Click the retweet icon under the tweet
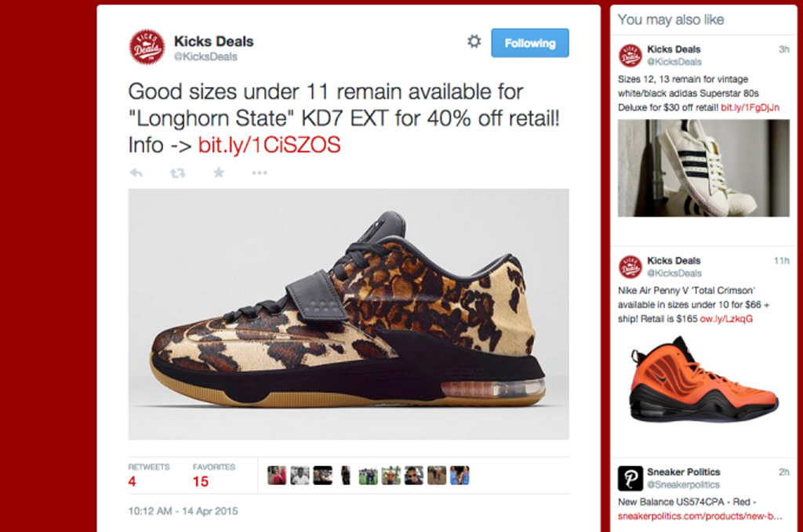Image resolution: width=803 pixels, height=532 pixels. point(178,173)
